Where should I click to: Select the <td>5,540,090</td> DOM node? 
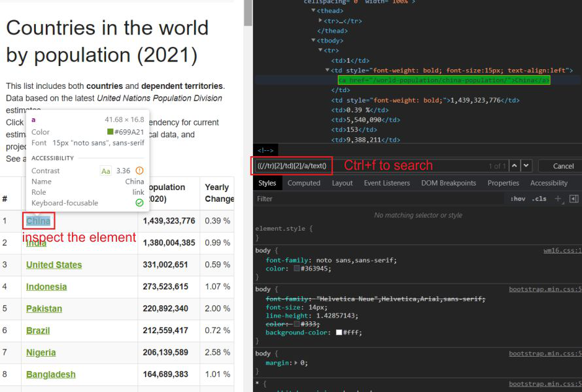tap(366, 120)
